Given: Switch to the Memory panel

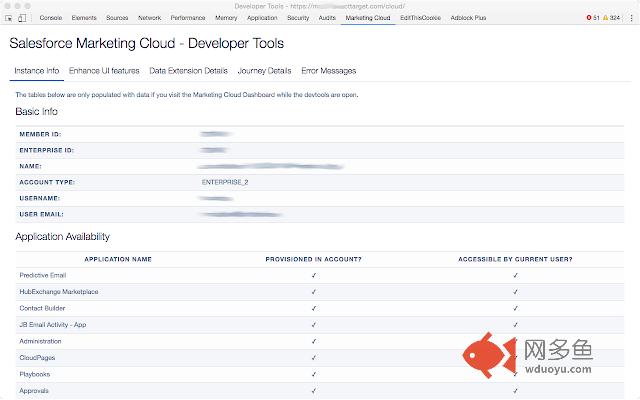Looking at the screenshot, I should (x=226, y=18).
